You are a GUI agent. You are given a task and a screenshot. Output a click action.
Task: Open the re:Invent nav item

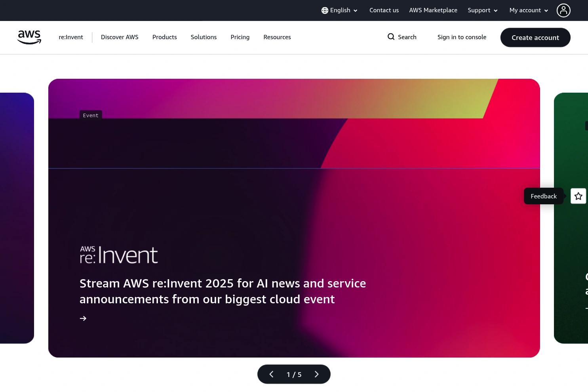(71, 37)
